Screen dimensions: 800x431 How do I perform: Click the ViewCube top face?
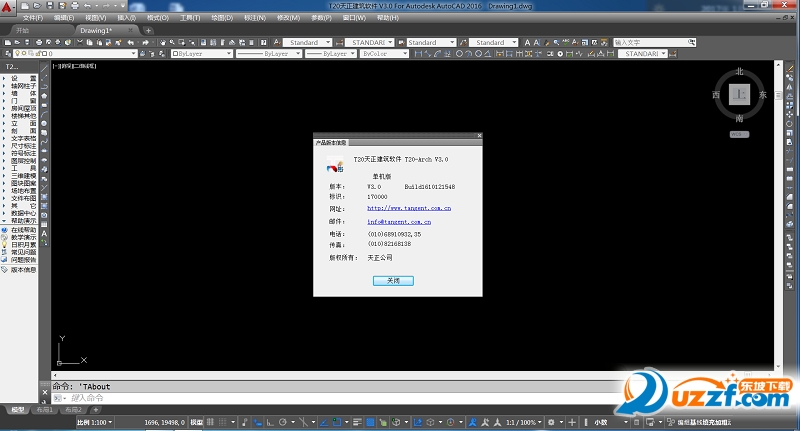739,94
